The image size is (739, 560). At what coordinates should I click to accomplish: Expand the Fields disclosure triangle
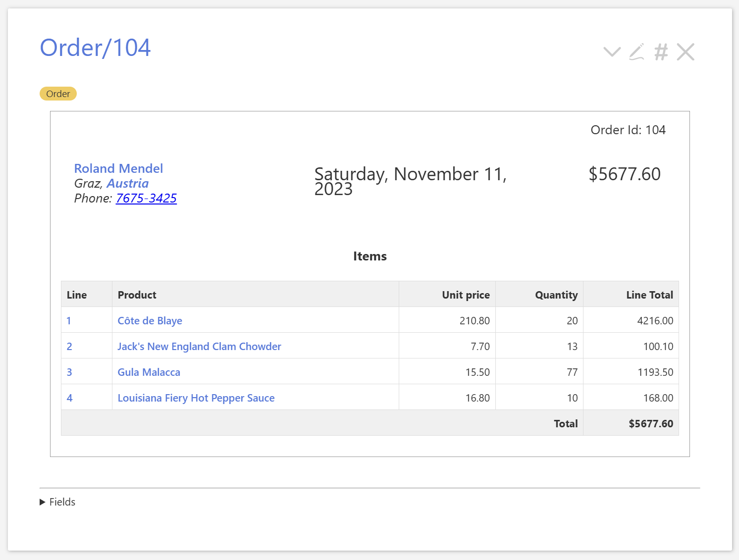[x=43, y=502]
